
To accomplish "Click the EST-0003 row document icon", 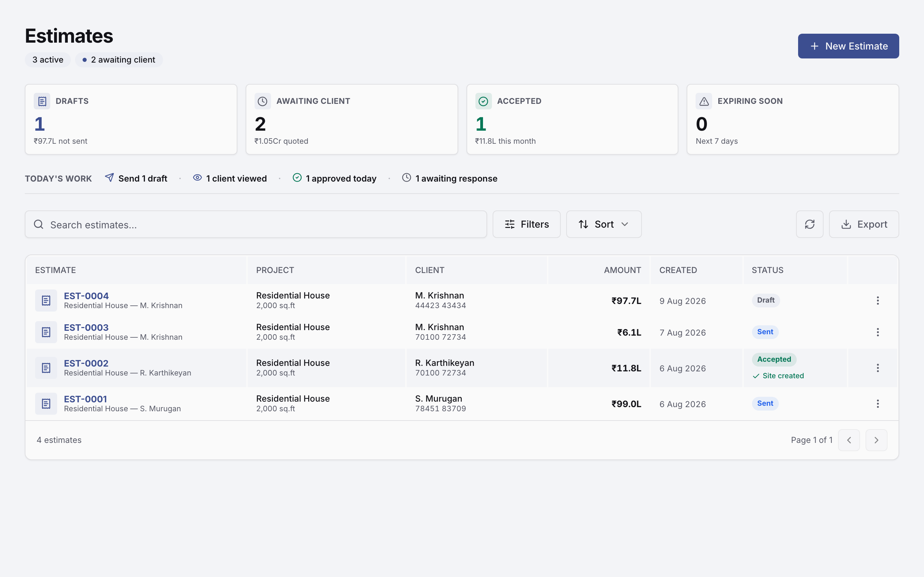I will coord(46,333).
